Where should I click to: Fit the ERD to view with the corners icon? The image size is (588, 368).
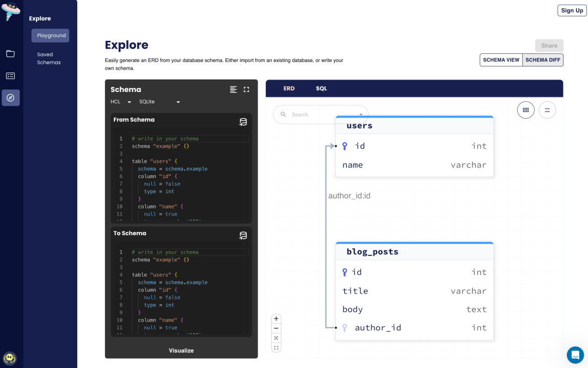(276, 348)
